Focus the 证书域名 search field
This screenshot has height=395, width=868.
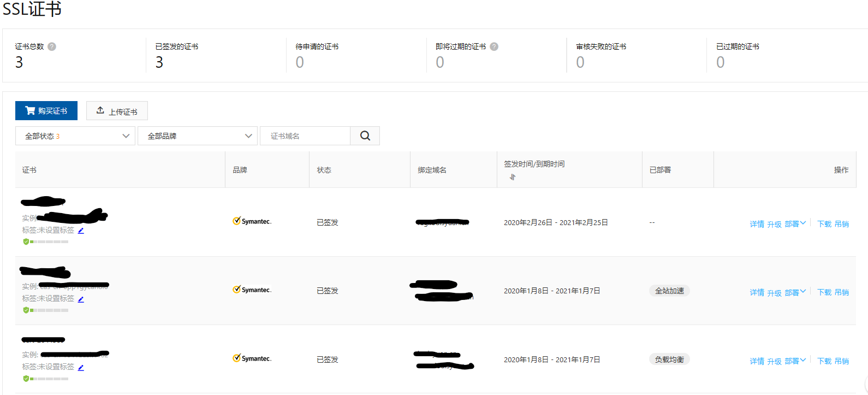click(x=305, y=135)
